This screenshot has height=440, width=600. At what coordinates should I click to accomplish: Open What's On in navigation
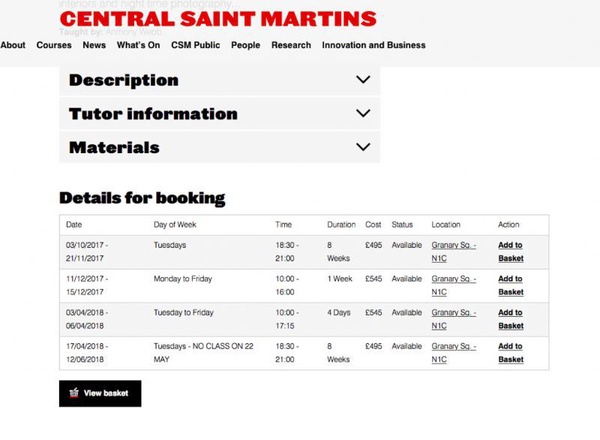(x=139, y=45)
